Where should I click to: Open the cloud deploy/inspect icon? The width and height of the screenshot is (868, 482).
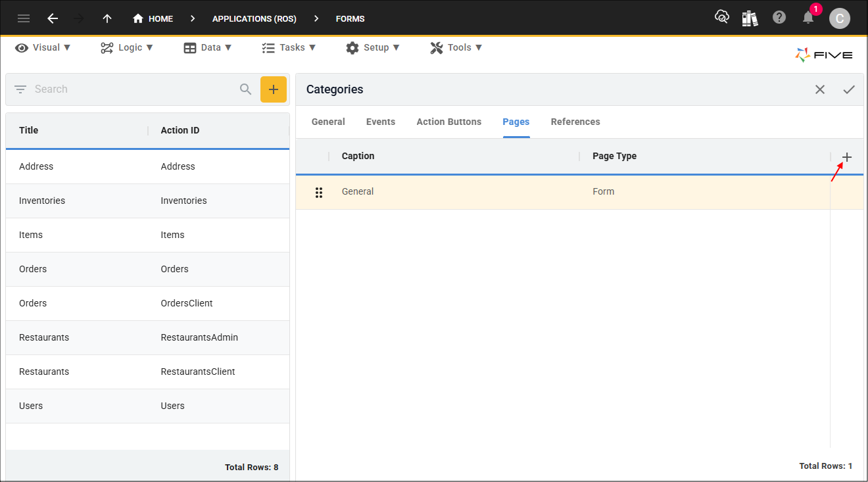(722, 18)
